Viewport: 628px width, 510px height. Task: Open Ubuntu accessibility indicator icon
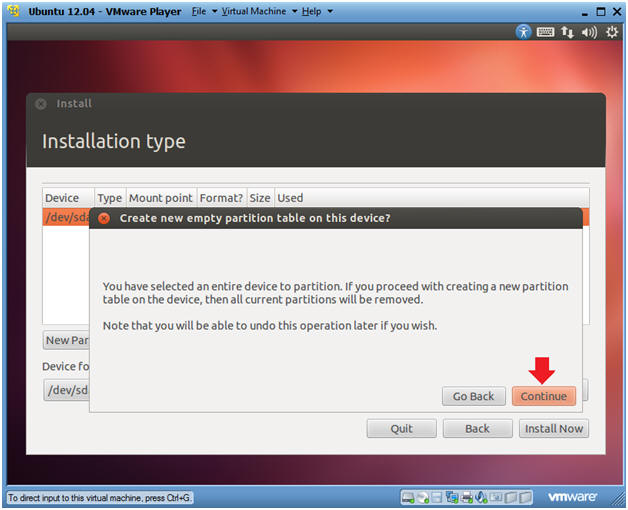click(x=523, y=32)
